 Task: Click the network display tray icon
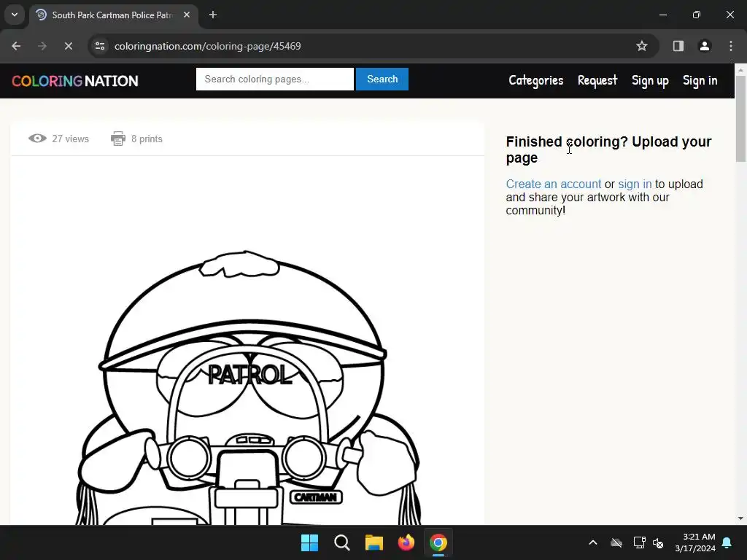tap(639, 542)
